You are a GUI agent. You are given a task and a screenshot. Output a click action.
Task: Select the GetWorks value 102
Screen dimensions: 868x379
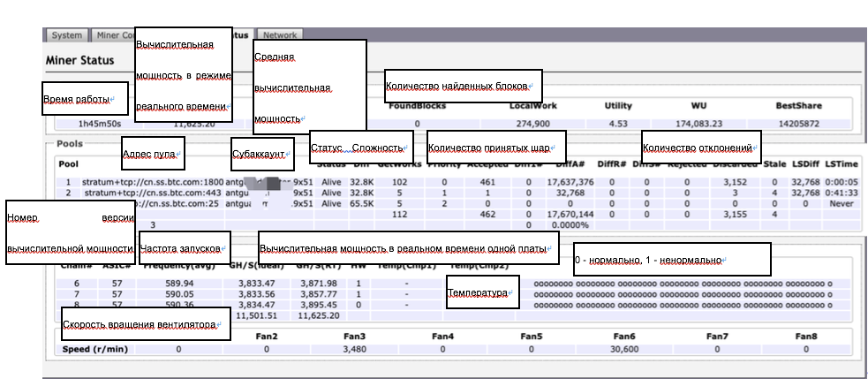pos(400,182)
